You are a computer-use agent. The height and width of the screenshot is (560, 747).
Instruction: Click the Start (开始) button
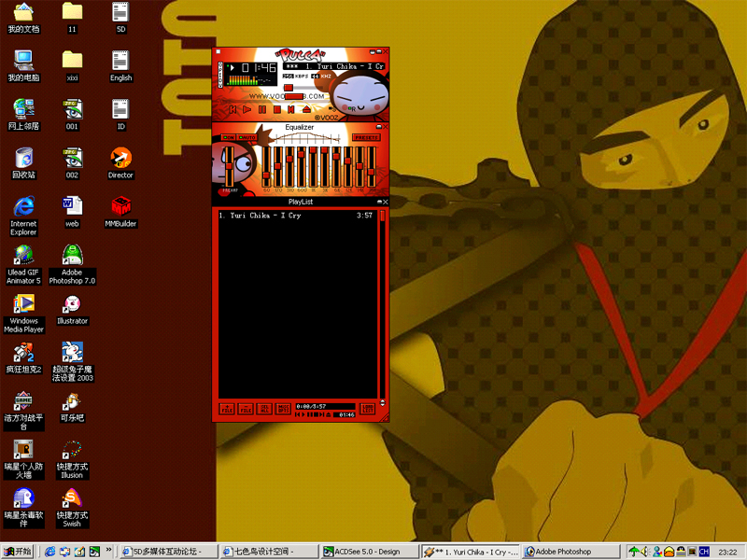18,552
